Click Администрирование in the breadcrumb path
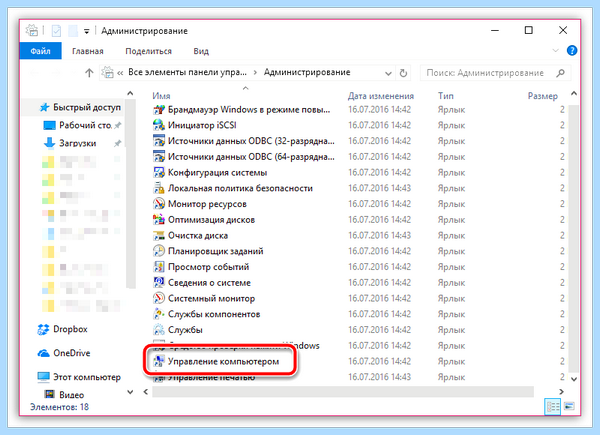The image size is (600, 435). click(x=307, y=72)
